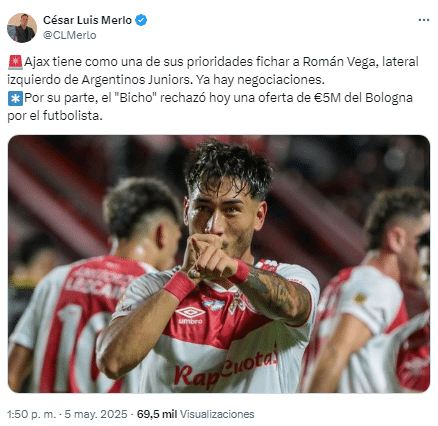Click the club crest on the jersey chest

coord(236,303)
